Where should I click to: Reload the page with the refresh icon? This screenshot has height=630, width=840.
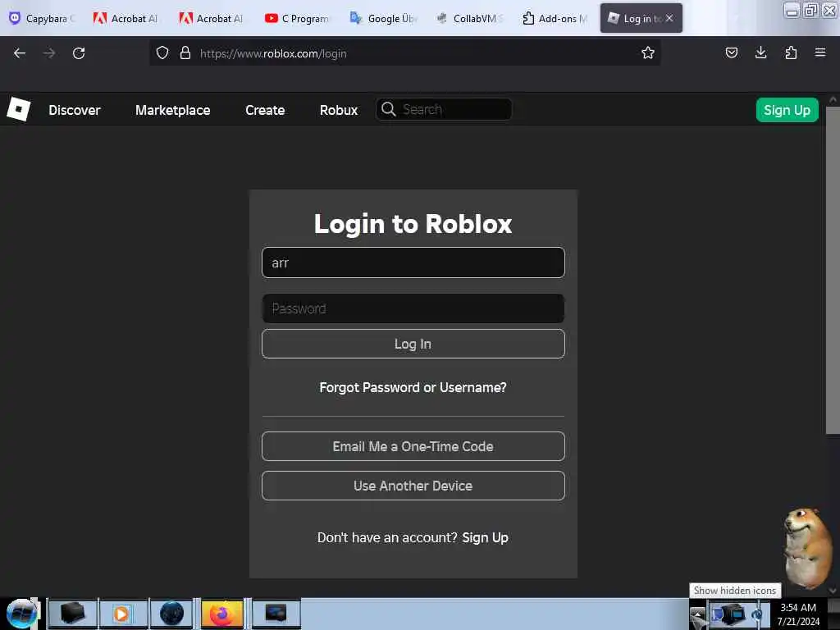(x=79, y=53)
